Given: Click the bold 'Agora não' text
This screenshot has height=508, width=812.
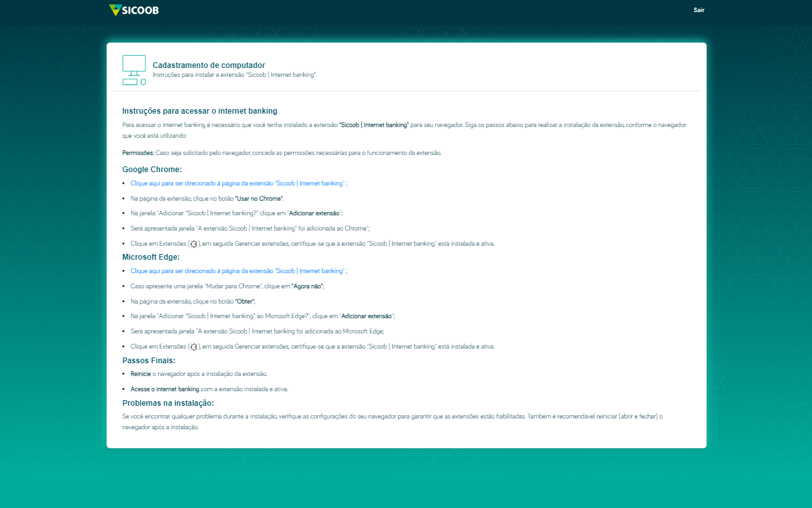Looking at the screenshot, I should (x=307, y=286).
